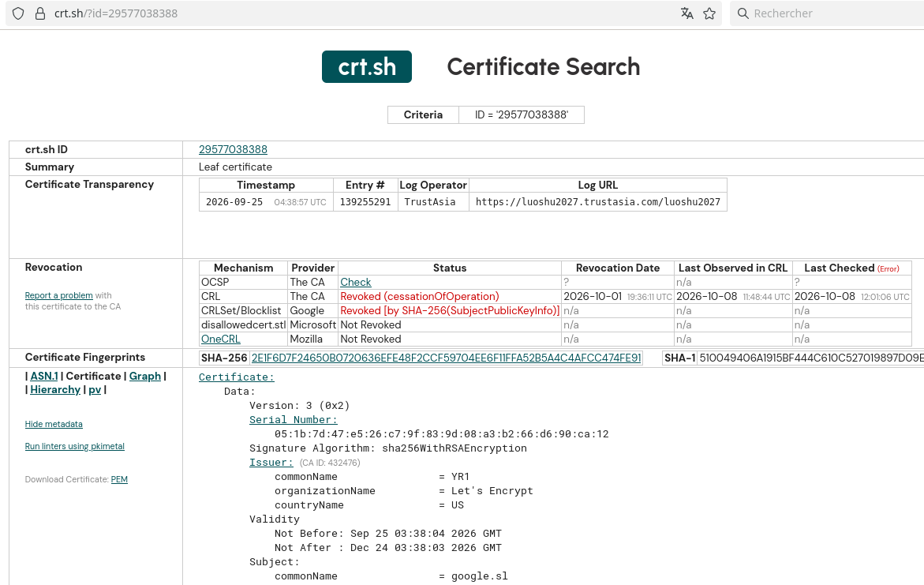Click the SHA-1 fingerprint value

point(811,358)
